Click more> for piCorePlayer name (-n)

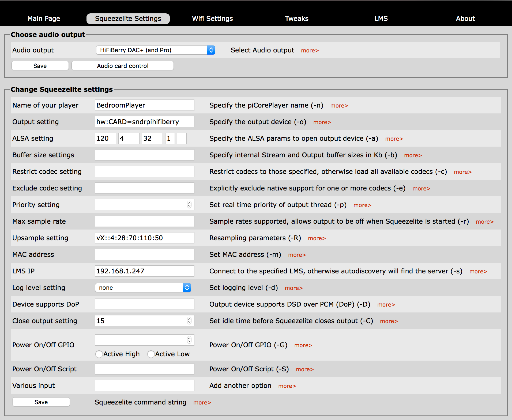point(339,106)
